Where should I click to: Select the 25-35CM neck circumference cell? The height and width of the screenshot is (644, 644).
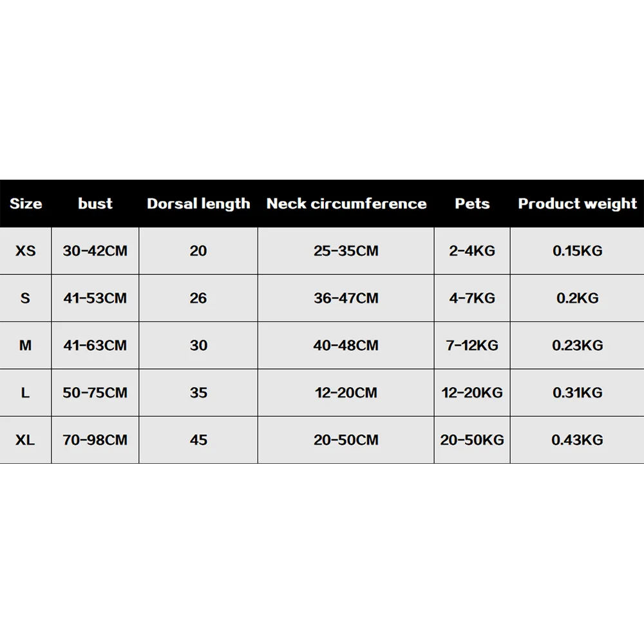346,251
